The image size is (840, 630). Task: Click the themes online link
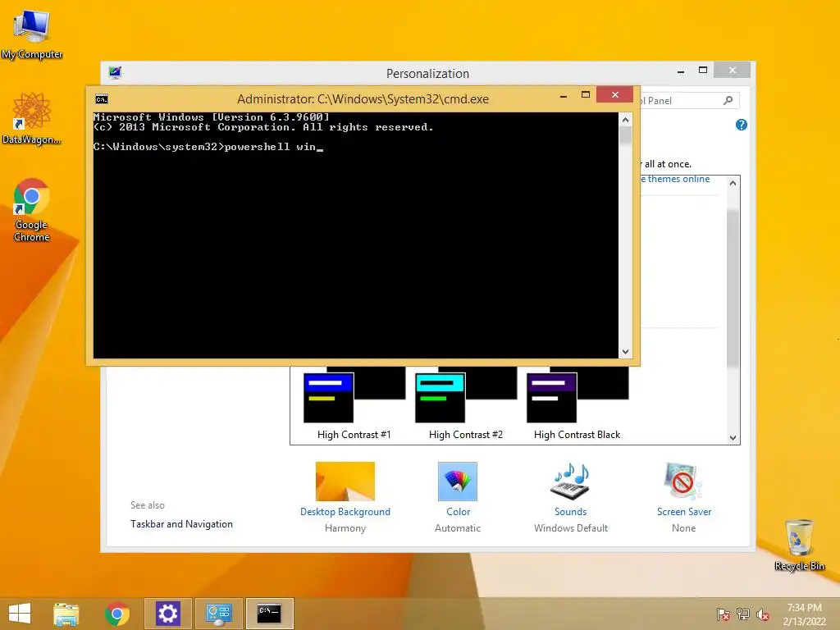(x=676, y=179)
